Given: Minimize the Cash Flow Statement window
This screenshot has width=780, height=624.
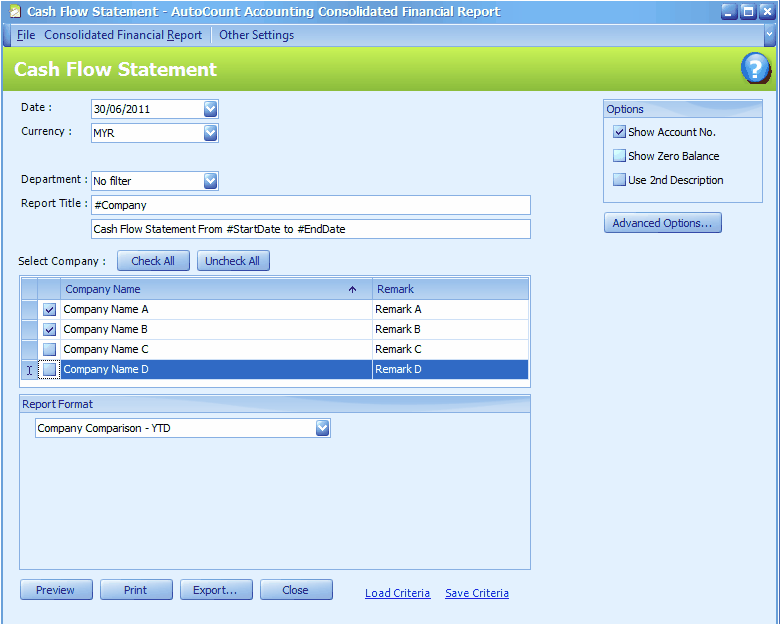Looking at the screenshot, I should 729,12.
